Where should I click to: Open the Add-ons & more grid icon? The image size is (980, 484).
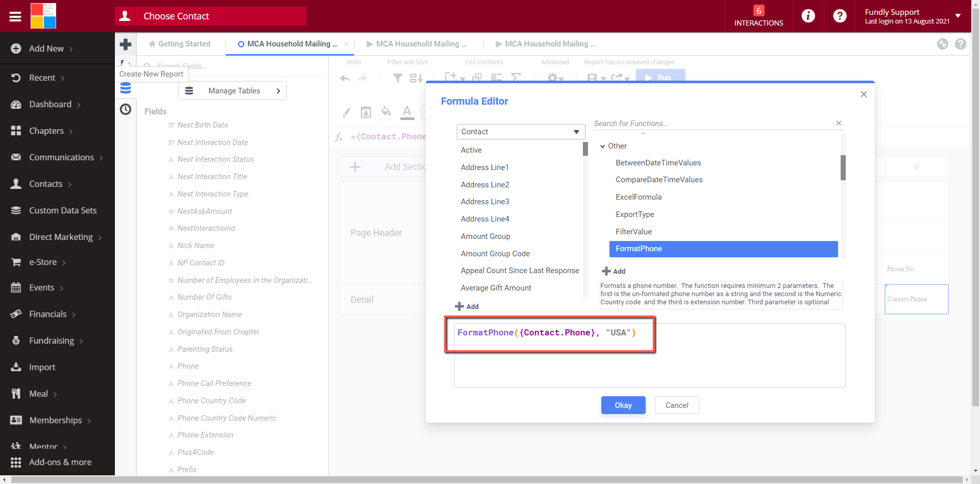coord(16,462)
